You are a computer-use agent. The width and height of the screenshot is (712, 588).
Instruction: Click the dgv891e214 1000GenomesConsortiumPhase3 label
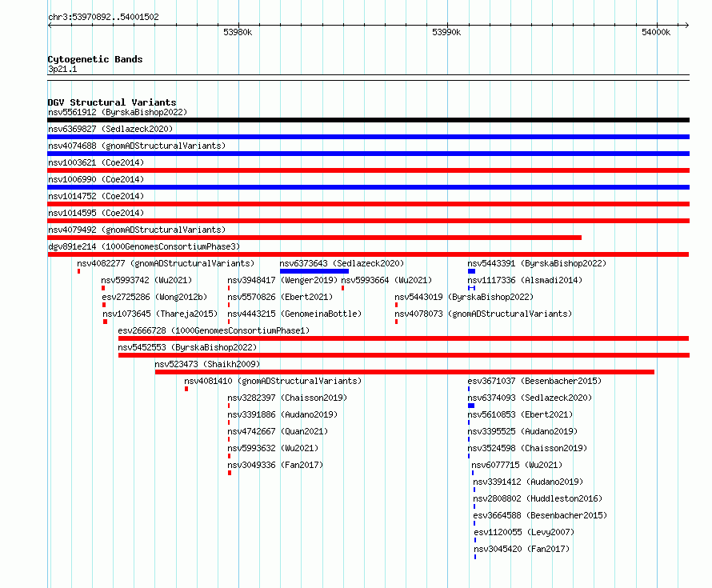pos(144,246)
